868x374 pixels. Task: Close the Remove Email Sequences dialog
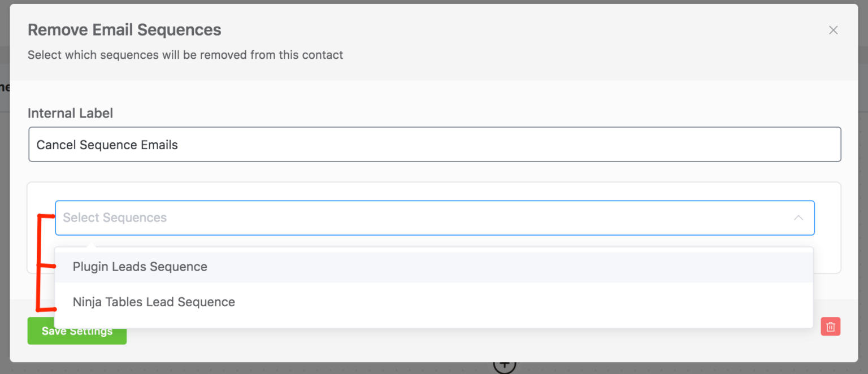[833, 31]
